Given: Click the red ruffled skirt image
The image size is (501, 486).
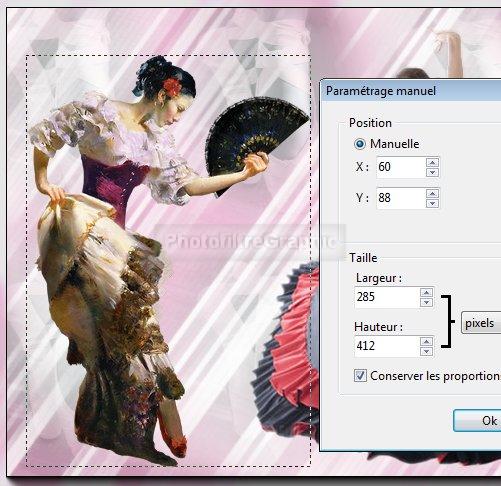Looking at the screenshot, I should click(x=287, y=350).
